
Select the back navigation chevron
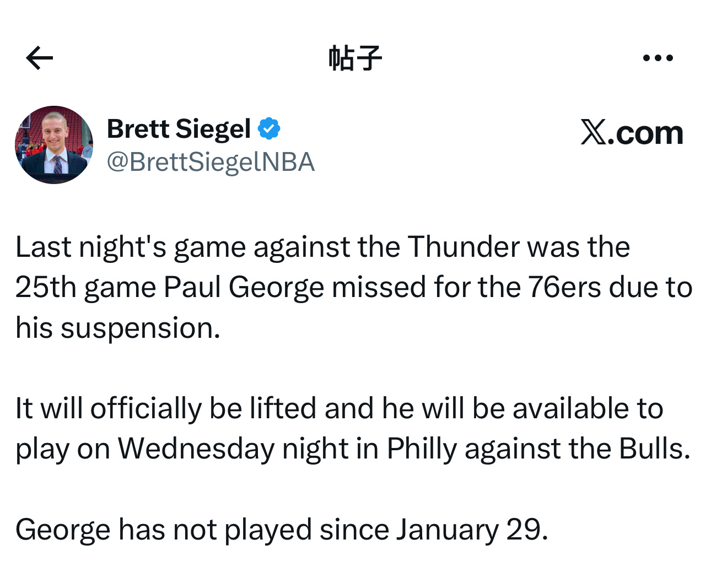(x=37, y=57)
